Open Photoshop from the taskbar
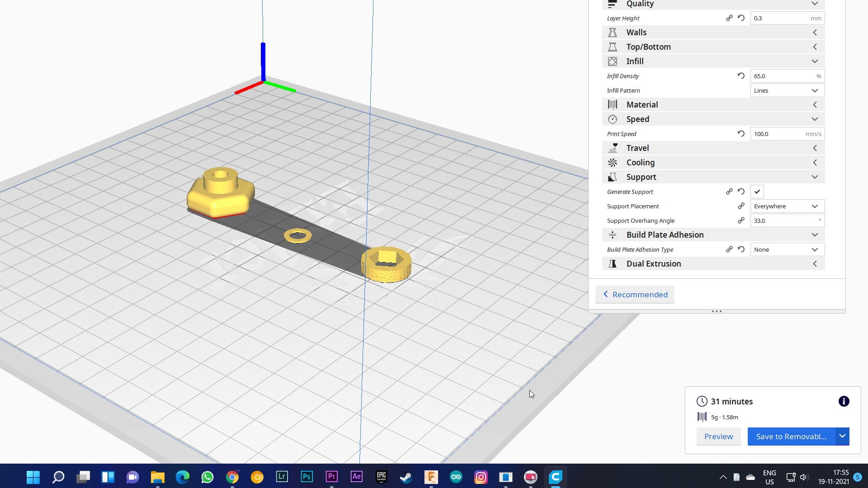 pos(307,477)
